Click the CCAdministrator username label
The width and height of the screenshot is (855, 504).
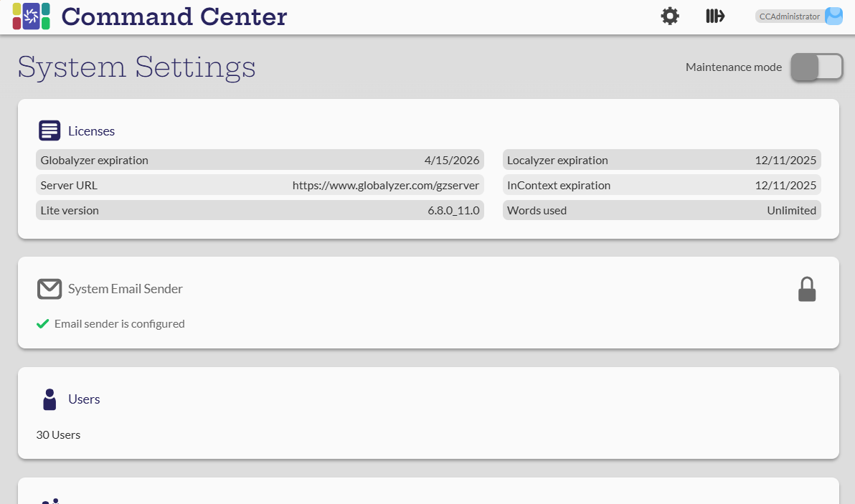[x=789, y=16]
